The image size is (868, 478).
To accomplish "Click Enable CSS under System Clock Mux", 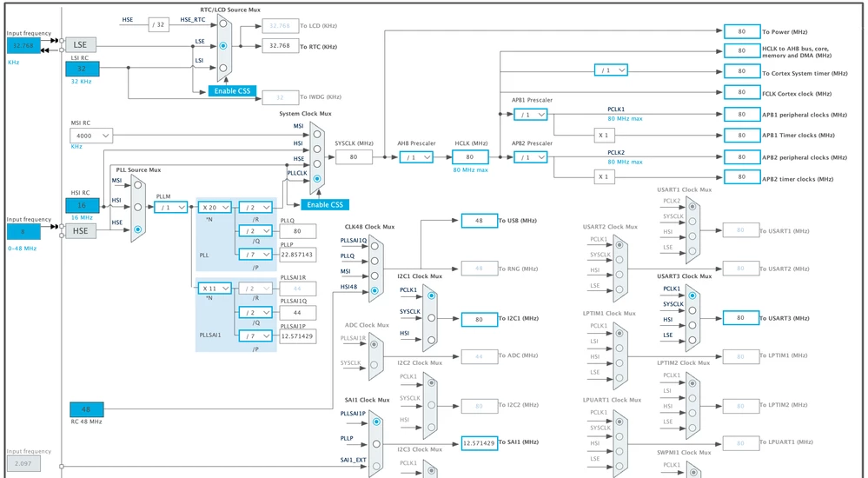I will [x=325, y=205].
